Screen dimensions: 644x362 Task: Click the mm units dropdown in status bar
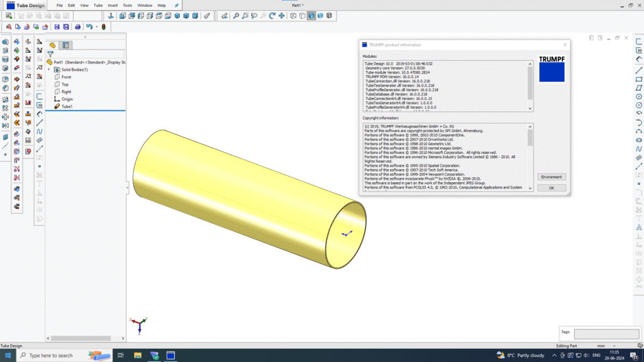(x=603, y=346)
